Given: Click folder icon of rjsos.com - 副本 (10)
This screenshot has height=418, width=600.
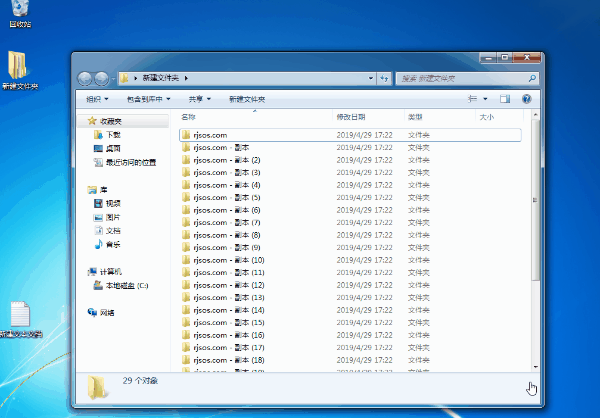Looking at the screenshot, I should pos(186,260).
